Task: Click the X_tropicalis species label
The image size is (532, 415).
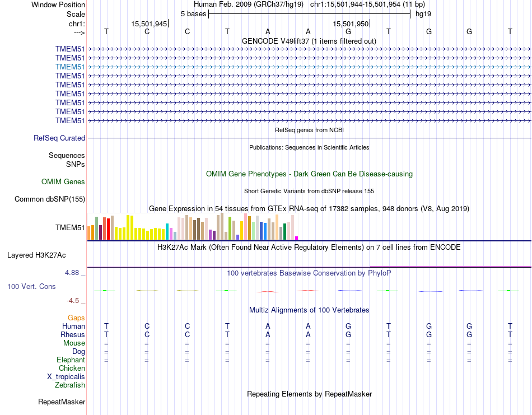Action: coord(66,377)
